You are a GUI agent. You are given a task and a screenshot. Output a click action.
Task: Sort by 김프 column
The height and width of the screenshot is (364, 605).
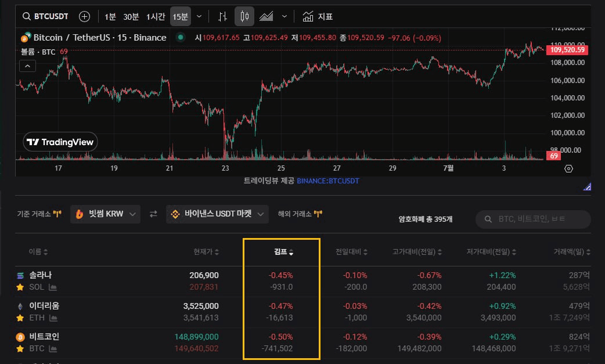(283, 252)
